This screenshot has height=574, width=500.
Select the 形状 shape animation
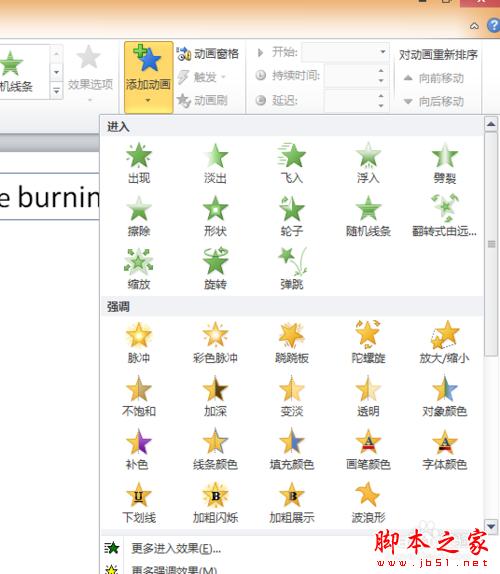(x=215, y=216)
